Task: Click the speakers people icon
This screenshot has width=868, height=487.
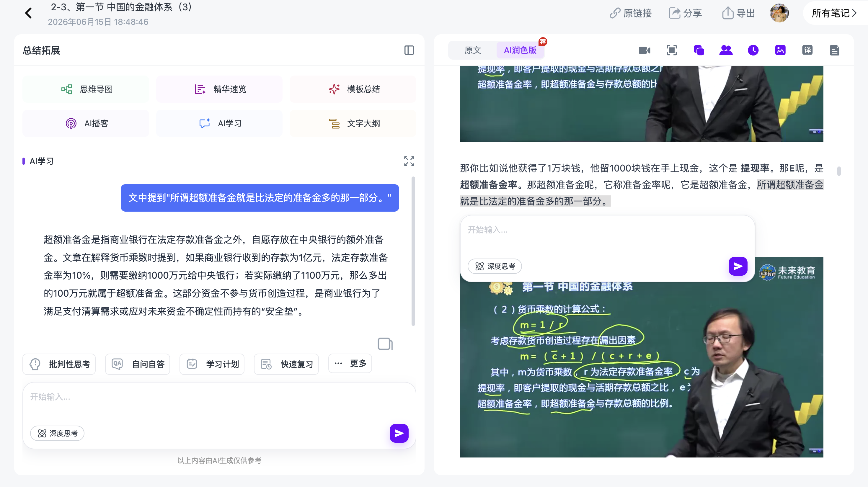Action: click(x=726, y=50)
